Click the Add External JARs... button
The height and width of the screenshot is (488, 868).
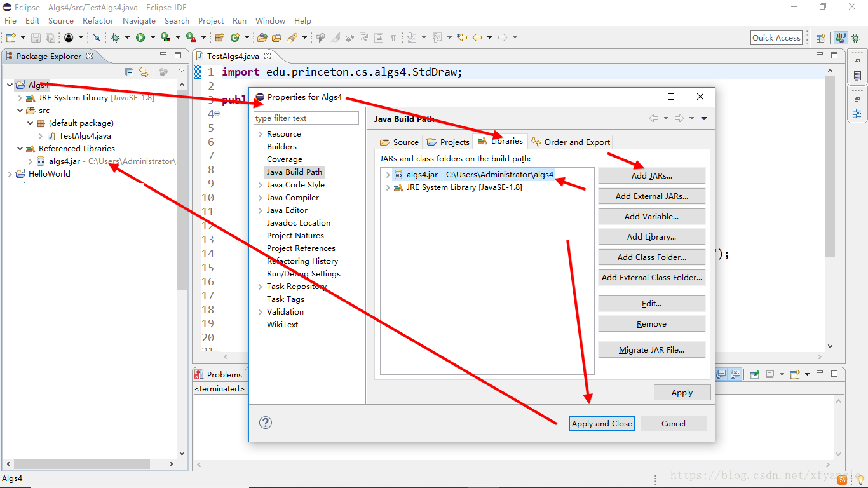pos(651,196)
